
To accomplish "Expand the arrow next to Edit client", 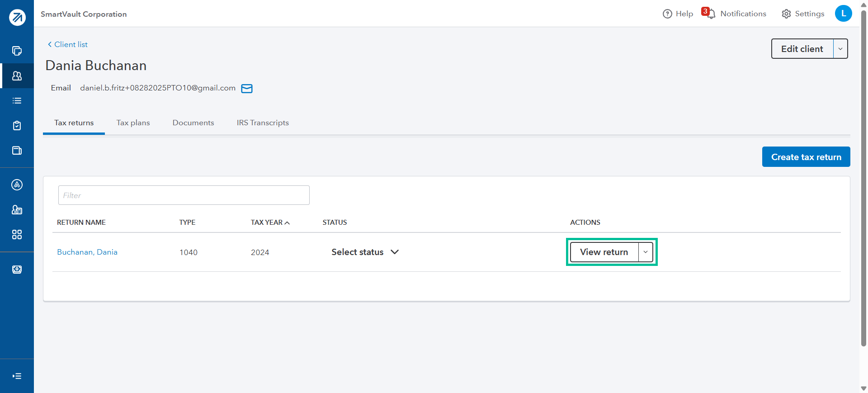I will tap(840, 49).
